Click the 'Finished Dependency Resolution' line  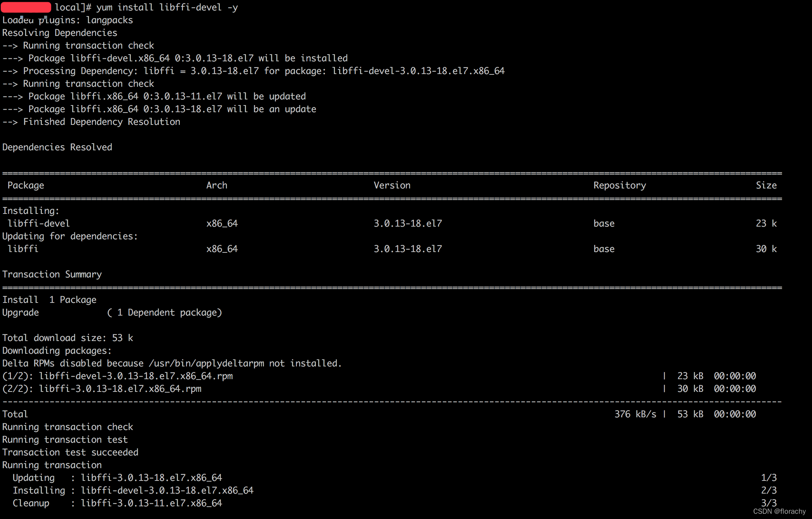click(x=102, y=122)
